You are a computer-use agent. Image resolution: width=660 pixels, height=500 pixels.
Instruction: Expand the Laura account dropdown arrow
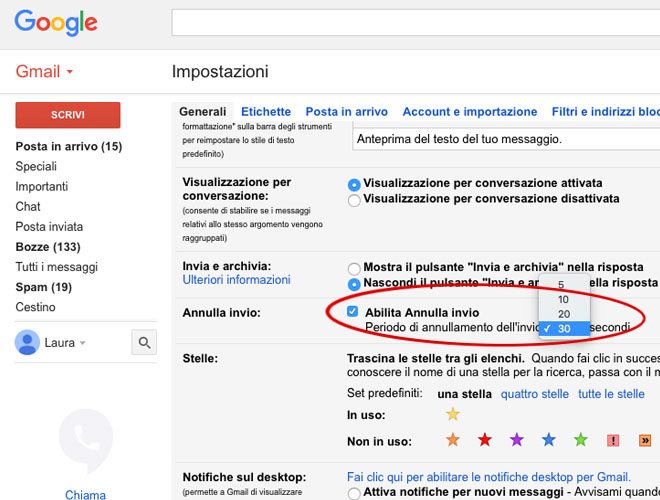[83, 344]
